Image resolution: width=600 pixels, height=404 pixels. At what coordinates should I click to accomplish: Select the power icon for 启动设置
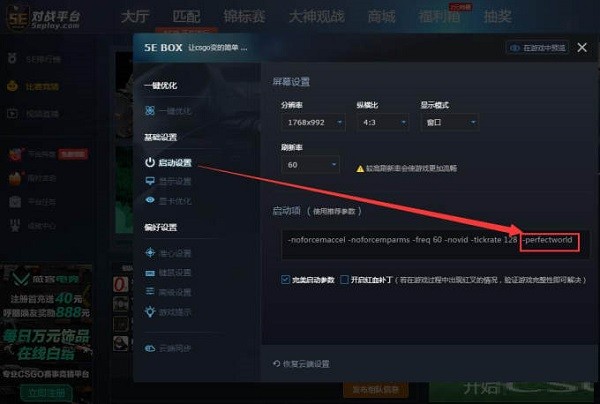point(150,162)
